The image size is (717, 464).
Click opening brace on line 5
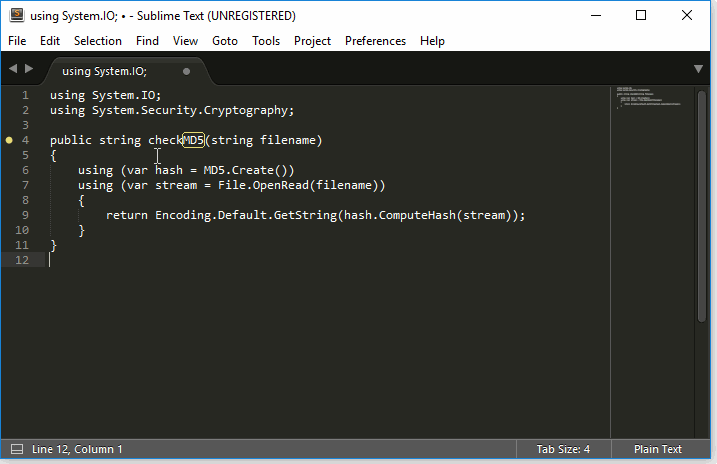(54, 155)
